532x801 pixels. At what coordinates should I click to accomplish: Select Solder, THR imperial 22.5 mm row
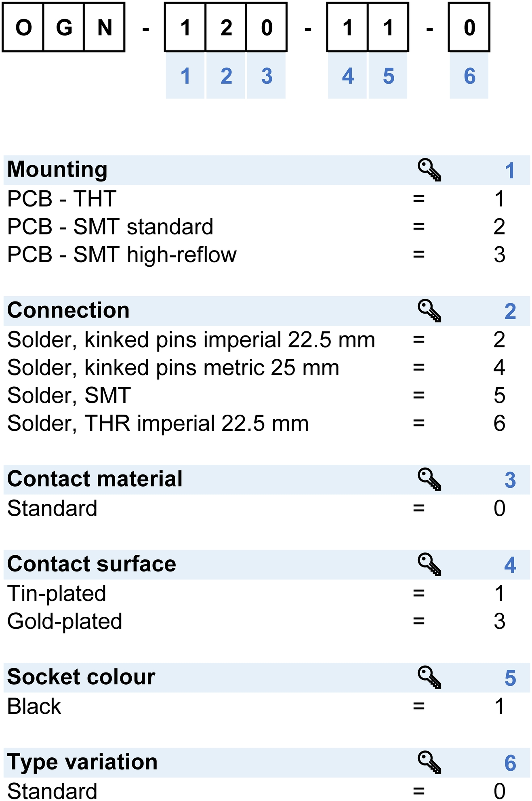click(266, 424)
